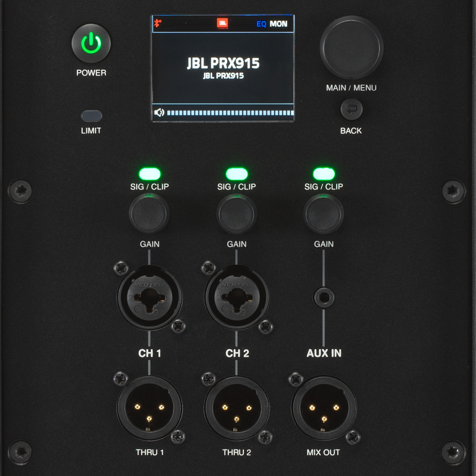
Task: Click the SIG / CLIP label above AUX IN
Action: (324, 187)
